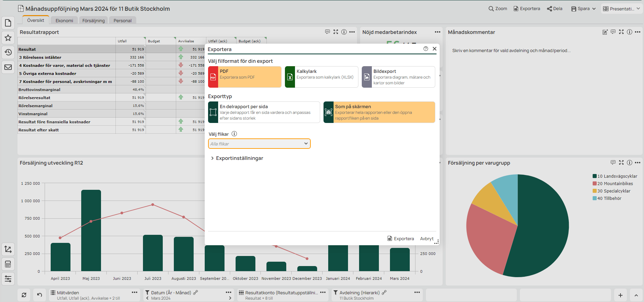This screenshot has height=302, width=644.
Task: Switch to Ekonomi tab
Action: (x=64, y=20)
